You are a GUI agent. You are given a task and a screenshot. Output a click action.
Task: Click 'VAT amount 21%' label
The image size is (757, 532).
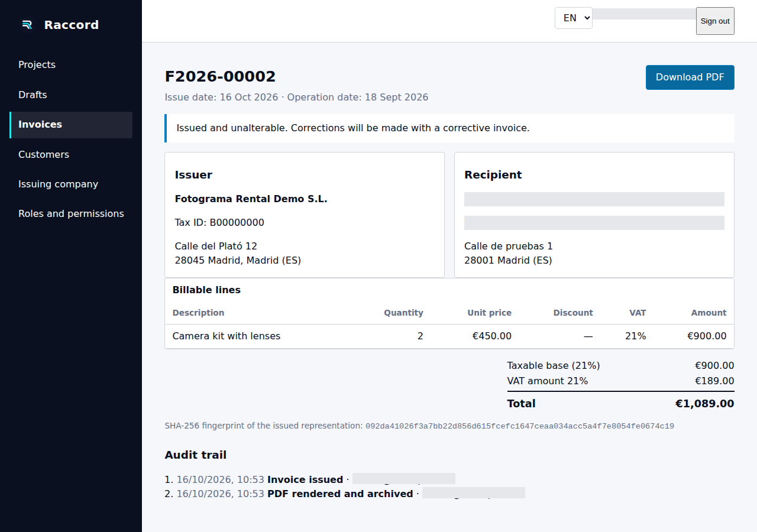pos(548,381)
